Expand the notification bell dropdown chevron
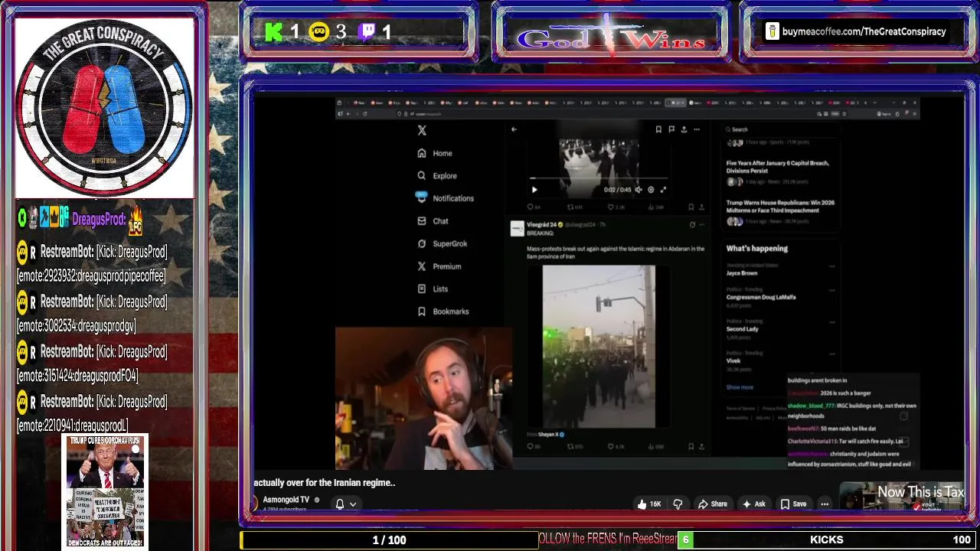 tap(353, 504)
